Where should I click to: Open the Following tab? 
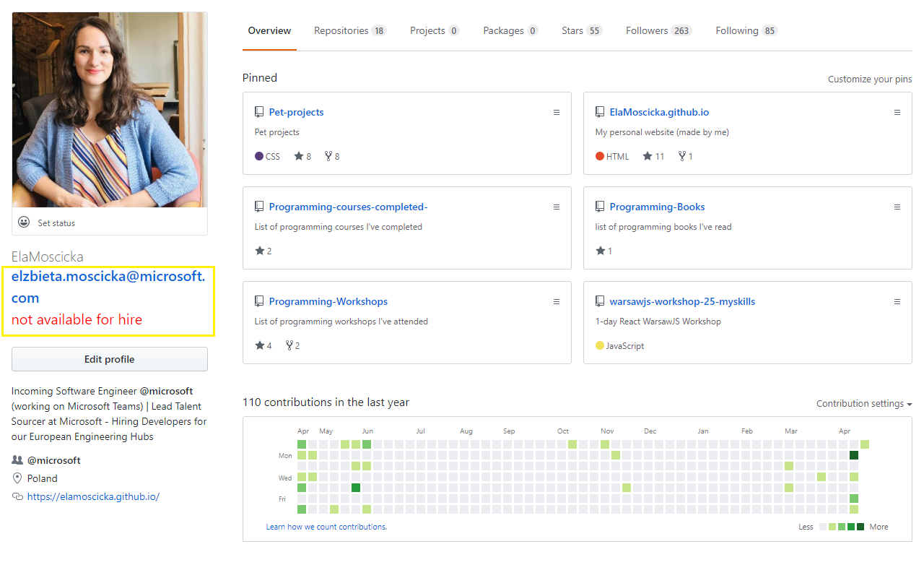[x=746, y=30]
